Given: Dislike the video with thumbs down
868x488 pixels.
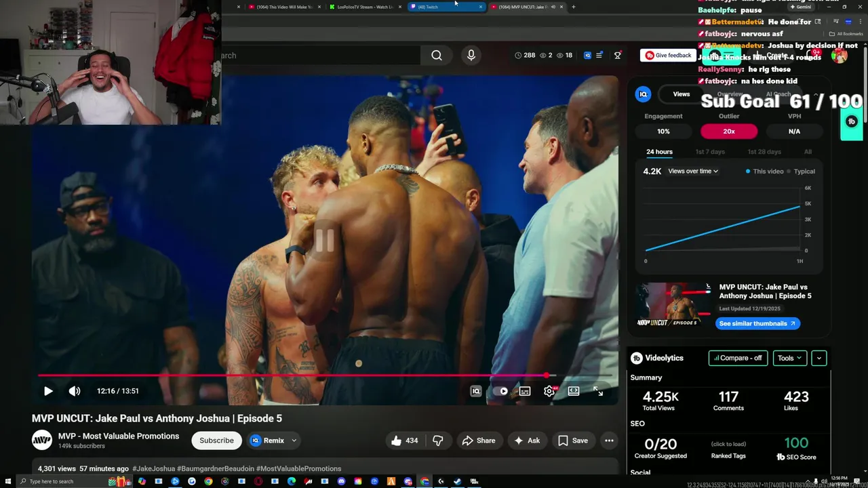Looking at the screenshot, I should click(438, 441).
